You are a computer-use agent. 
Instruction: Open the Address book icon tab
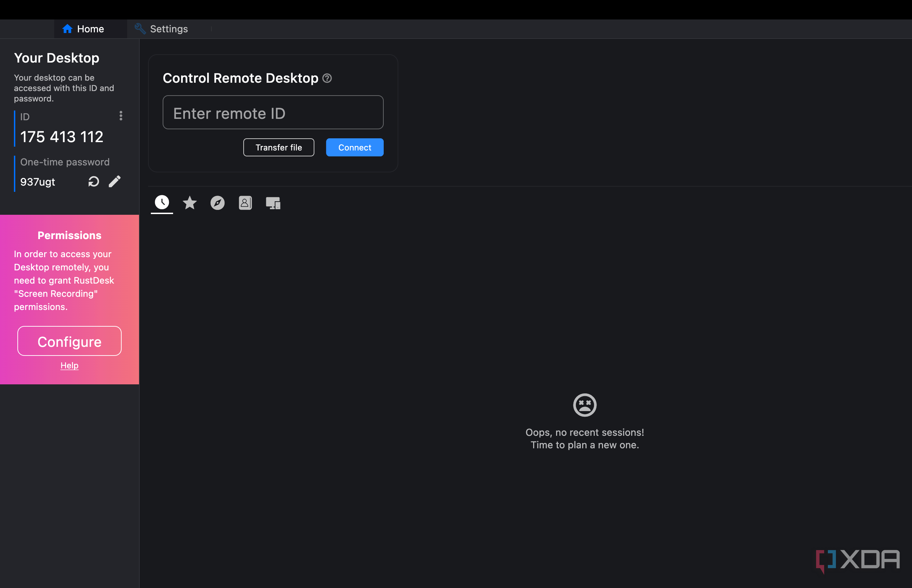pyautogui.click(x=245, y=203)
